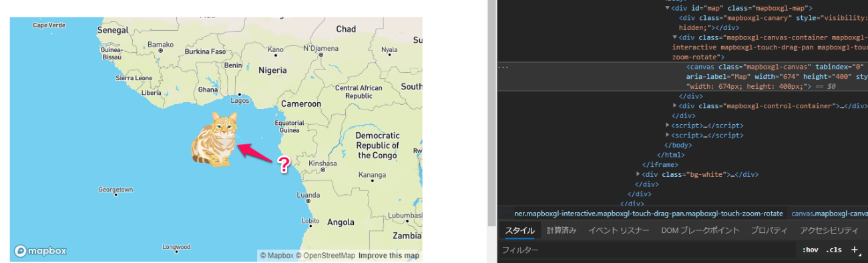Image resolution: width=868 pixels, height=263 pixels.
Task: Open the イベント リスナー tab
Action: tap(618, 230)
